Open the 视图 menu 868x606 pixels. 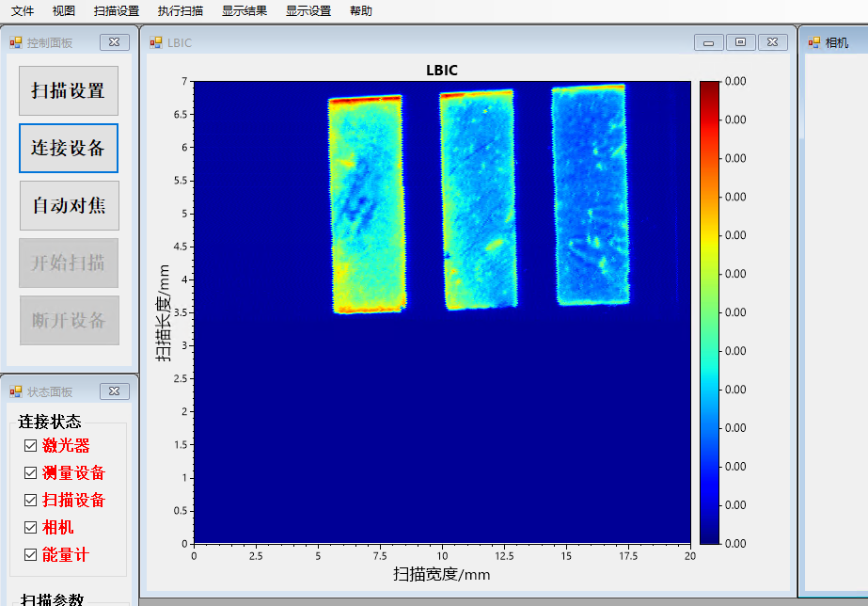tap(64, 11)
